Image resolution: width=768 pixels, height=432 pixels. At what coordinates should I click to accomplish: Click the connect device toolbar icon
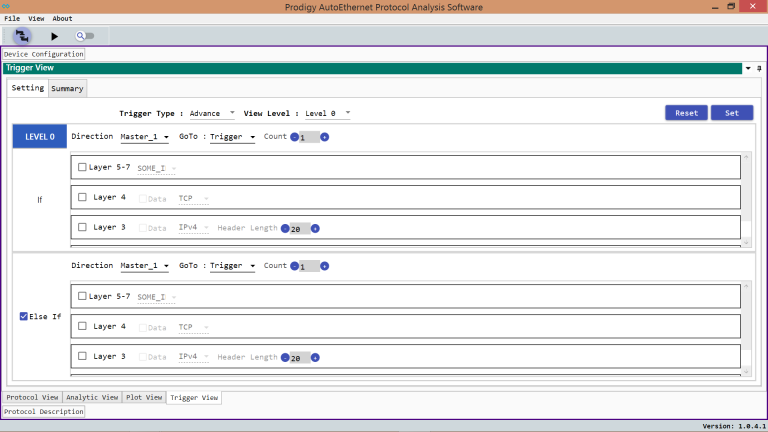(x=22, y=36)
